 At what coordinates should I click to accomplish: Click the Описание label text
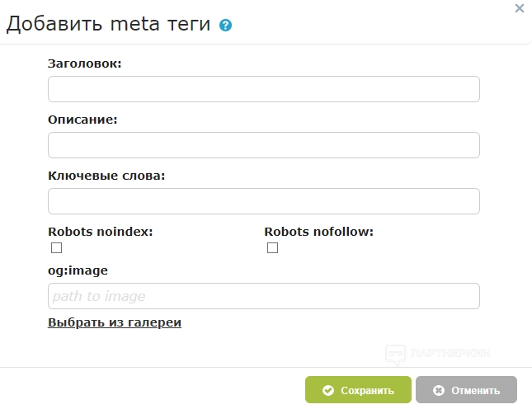tap(83, 119)
